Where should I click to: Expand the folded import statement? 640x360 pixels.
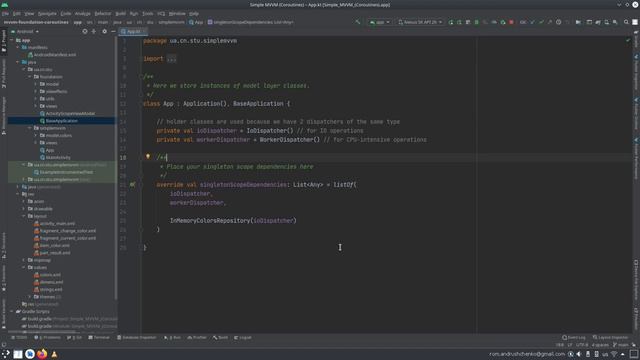171,59
